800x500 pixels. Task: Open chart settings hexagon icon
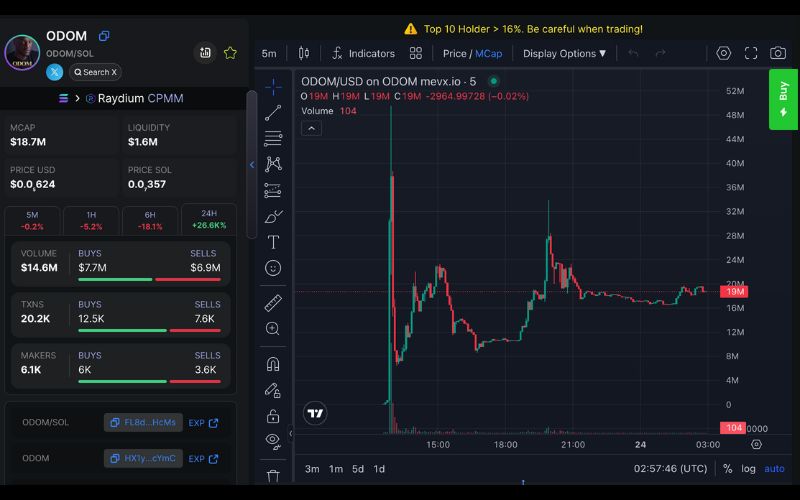click(x=723, y=53)
